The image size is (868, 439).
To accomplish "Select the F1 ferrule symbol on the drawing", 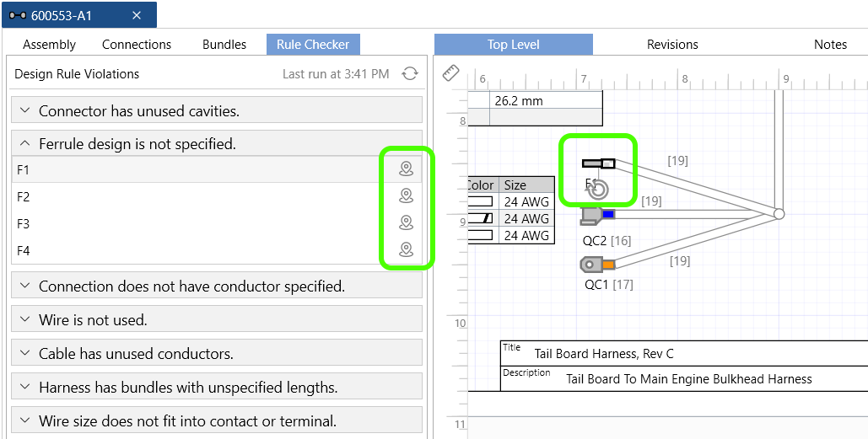I will pyautogui.click(x=598, y=163).
